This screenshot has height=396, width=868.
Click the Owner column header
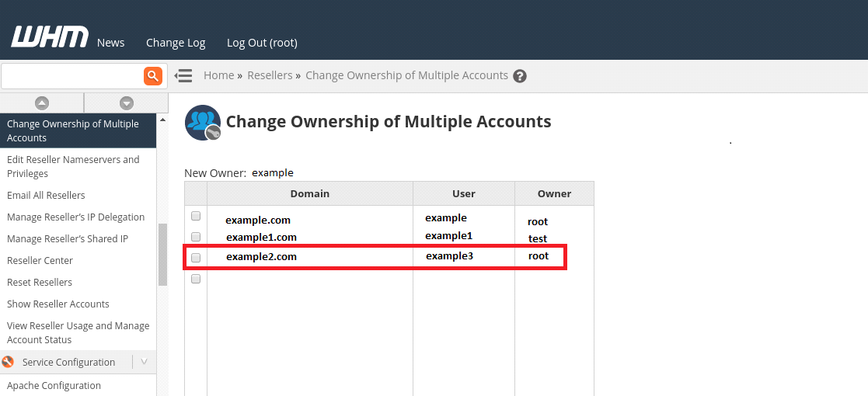(x=554, y=193)
